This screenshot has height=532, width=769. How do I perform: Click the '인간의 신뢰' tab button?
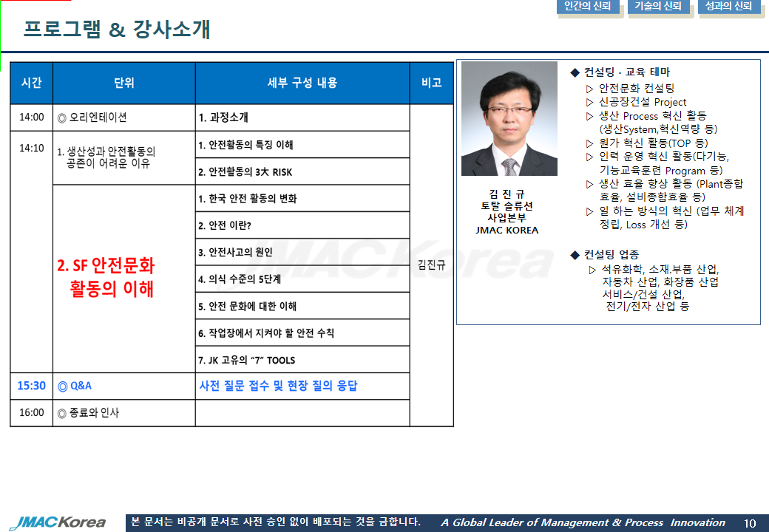588,7
